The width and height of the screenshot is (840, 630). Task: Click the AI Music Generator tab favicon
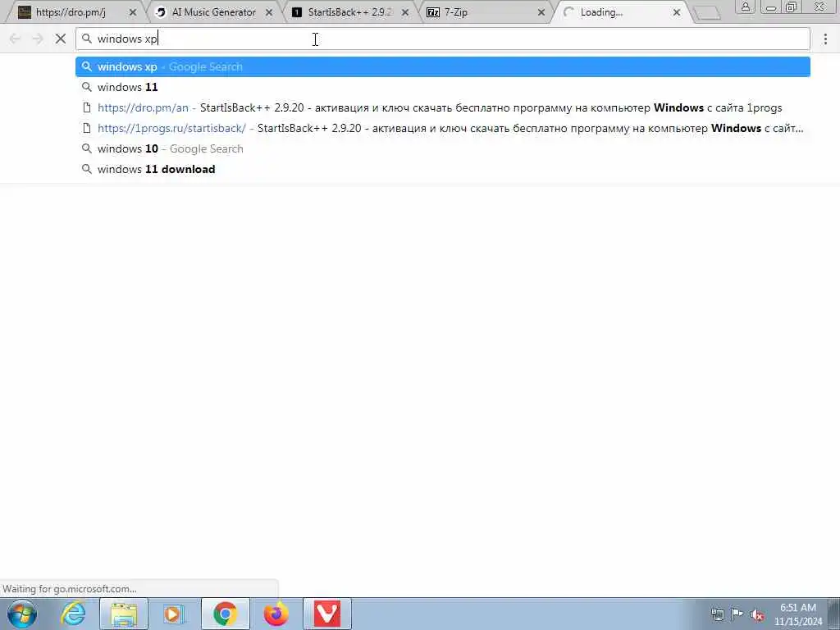(x=160, y=12)
